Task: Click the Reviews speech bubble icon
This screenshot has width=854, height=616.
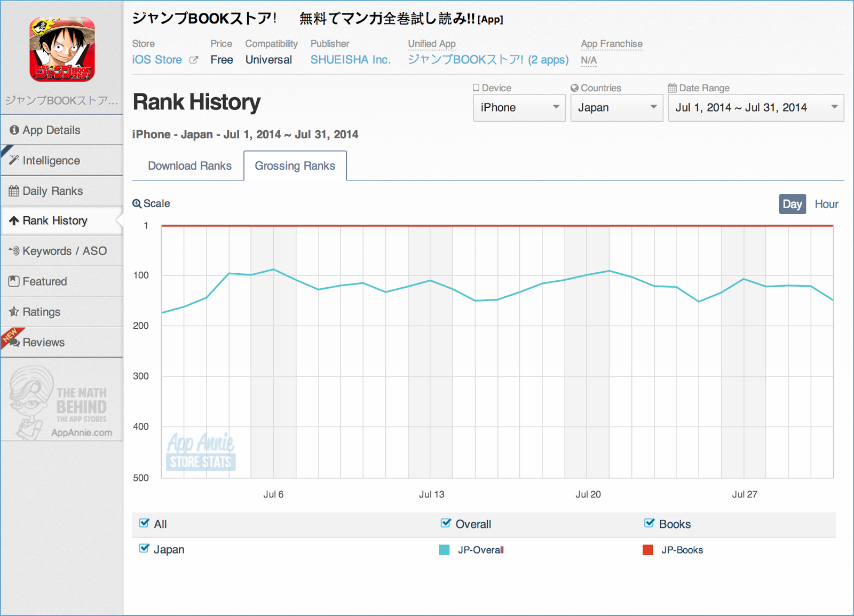Action: point(14,342)
